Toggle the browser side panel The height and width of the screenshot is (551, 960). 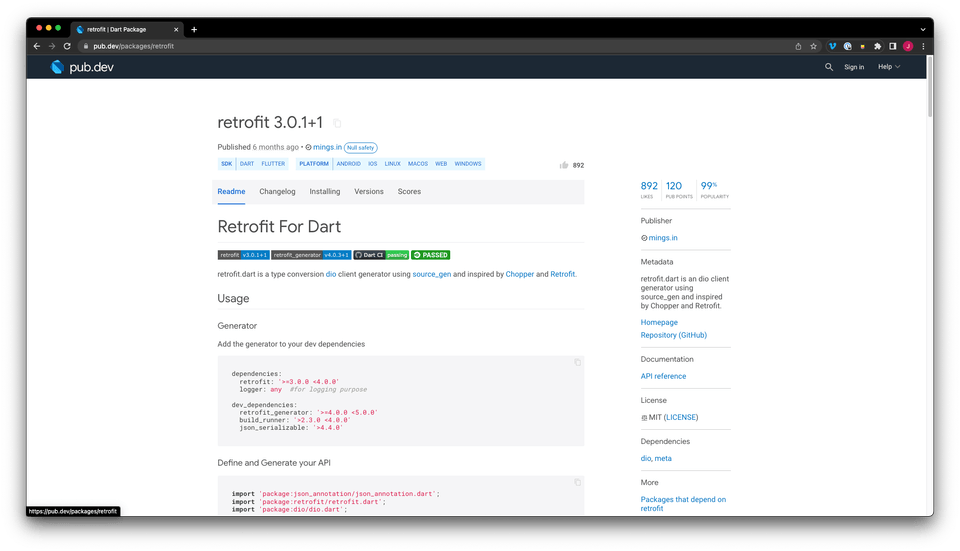pos(893,46)
